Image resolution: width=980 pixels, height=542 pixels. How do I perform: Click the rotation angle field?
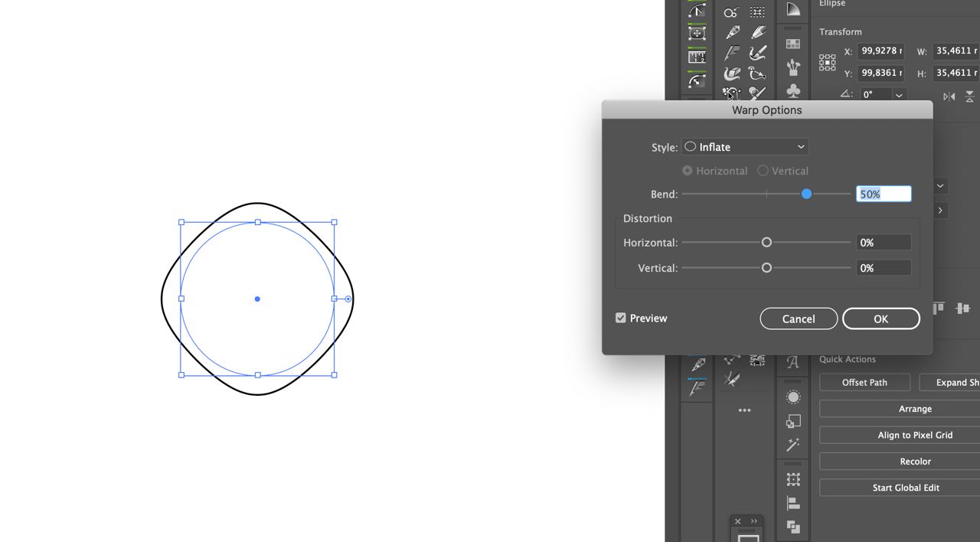click(875, 95)
